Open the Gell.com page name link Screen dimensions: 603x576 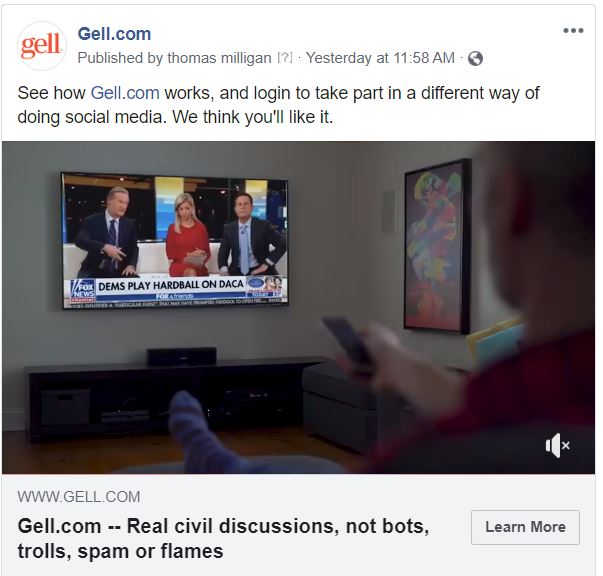tap(114, 34)
